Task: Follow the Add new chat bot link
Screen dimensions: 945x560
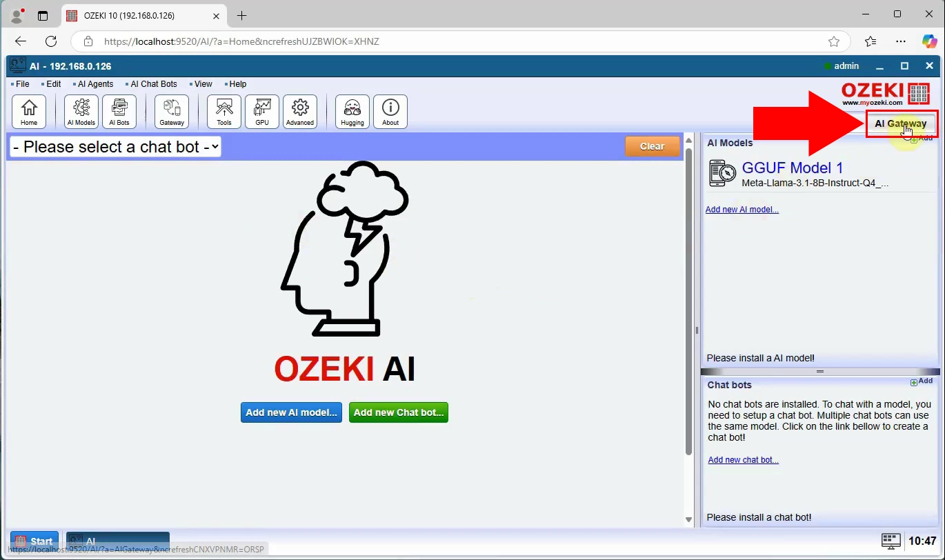Action: pos(744,460)
